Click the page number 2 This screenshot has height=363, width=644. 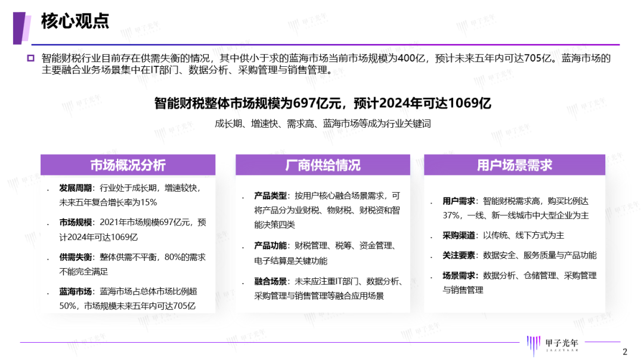click(x=625, y=352)
